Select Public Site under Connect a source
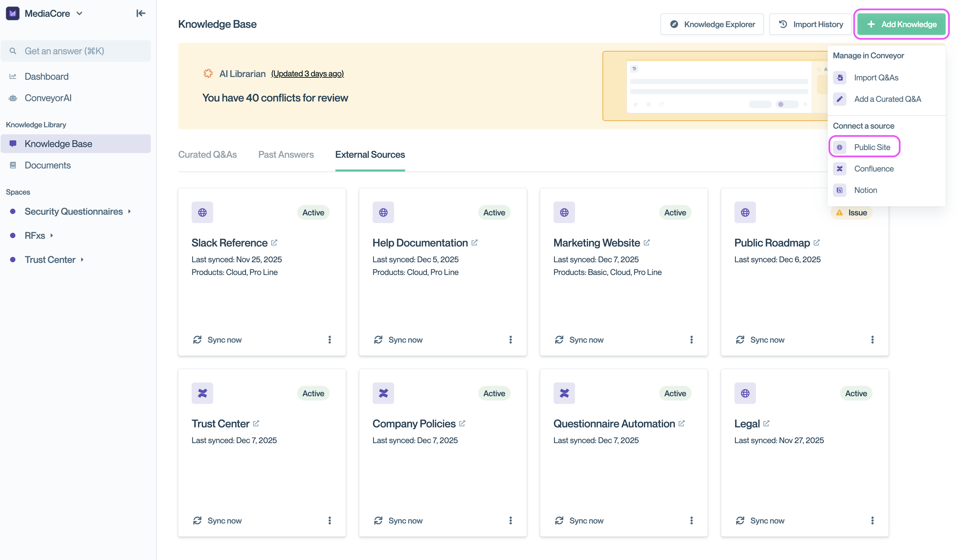 (872, 147)
